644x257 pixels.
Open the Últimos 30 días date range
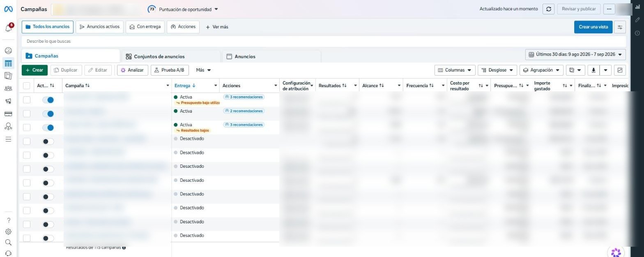click(575, 54)
